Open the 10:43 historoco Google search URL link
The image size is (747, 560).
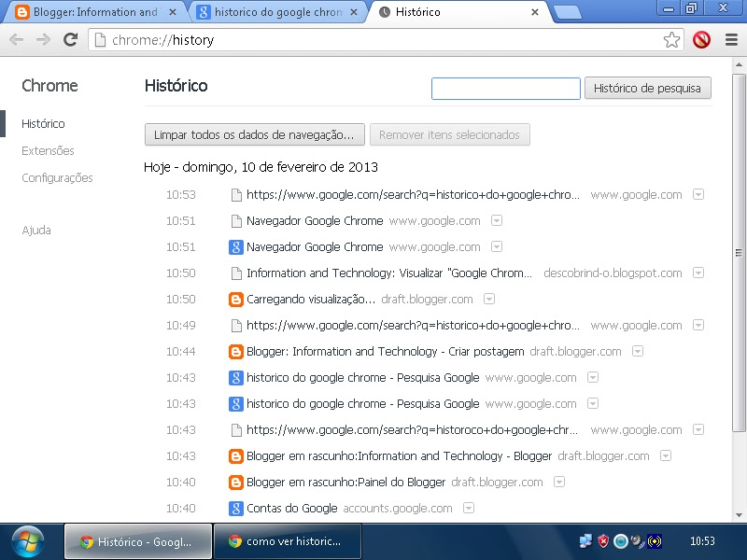412,430
